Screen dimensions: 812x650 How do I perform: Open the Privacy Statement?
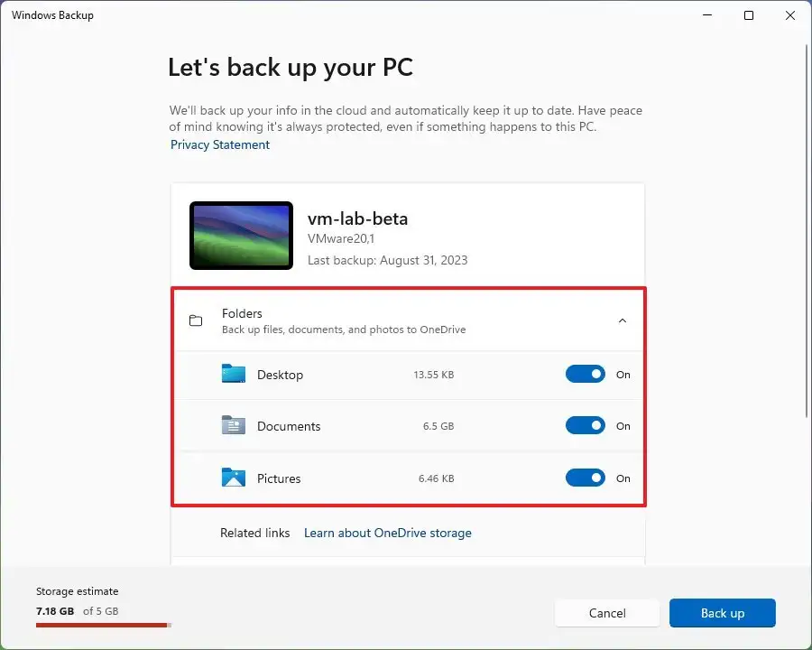[x=220, y=144]
